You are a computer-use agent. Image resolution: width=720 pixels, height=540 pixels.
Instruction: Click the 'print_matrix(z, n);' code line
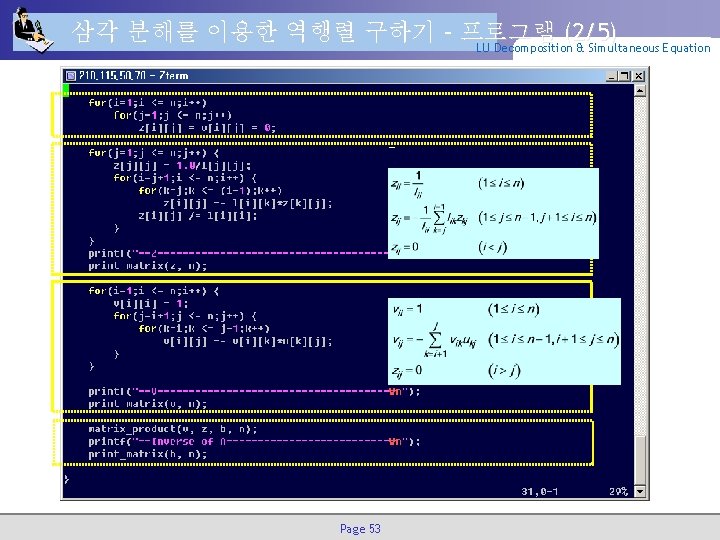[147, 266]
